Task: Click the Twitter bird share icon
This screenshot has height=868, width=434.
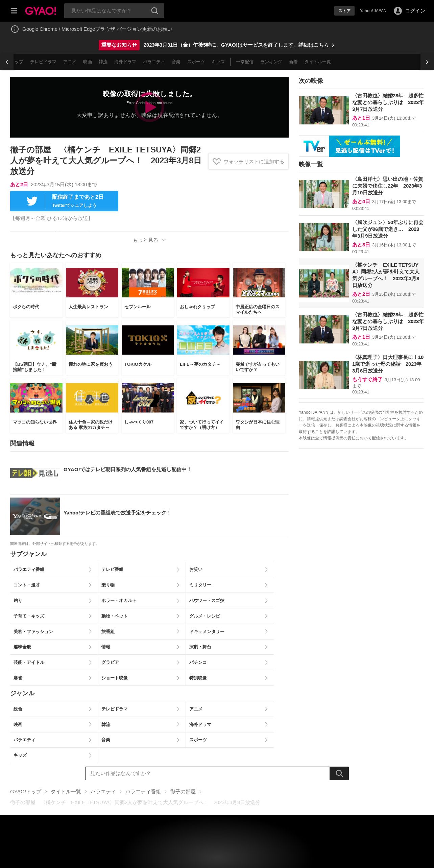Action: 32,201
